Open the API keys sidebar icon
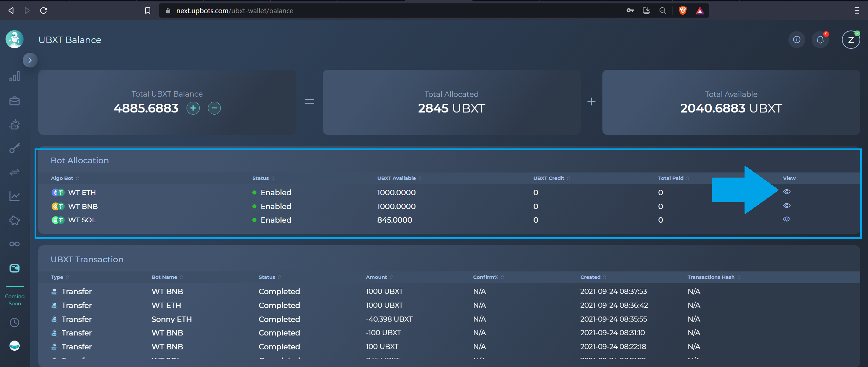Viewport: 868px width, 367px height. click(15, 148)
